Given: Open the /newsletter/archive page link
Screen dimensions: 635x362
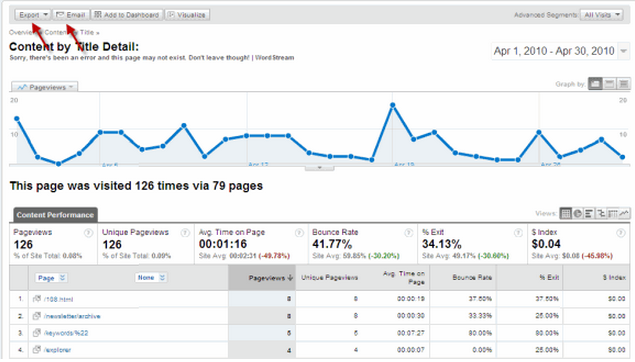Looking at the screenshot, I should point(72,316).
